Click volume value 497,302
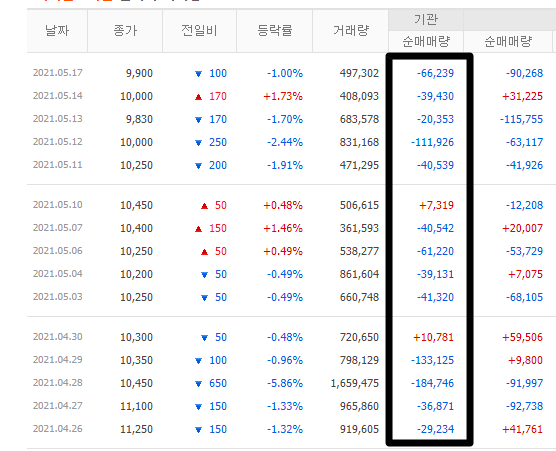 click(x=360, y=73)
